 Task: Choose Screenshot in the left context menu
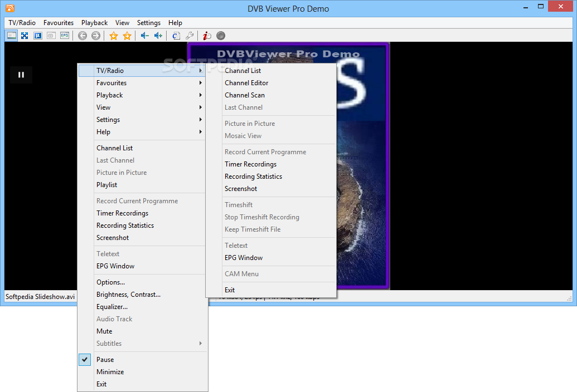click(142, 238)
